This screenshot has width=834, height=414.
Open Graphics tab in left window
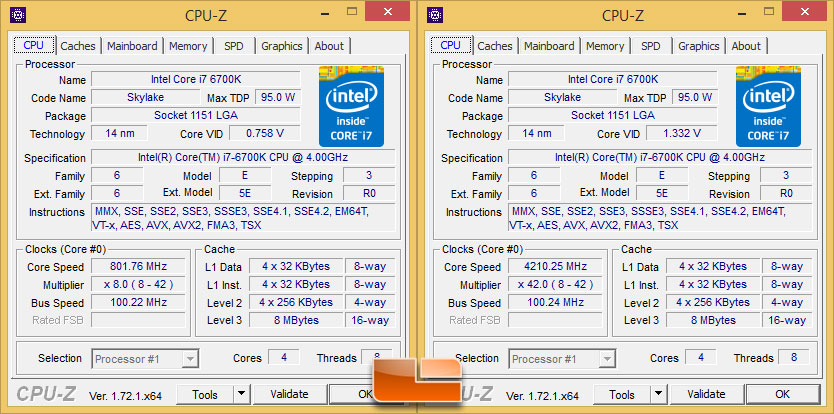click(281, 46)
